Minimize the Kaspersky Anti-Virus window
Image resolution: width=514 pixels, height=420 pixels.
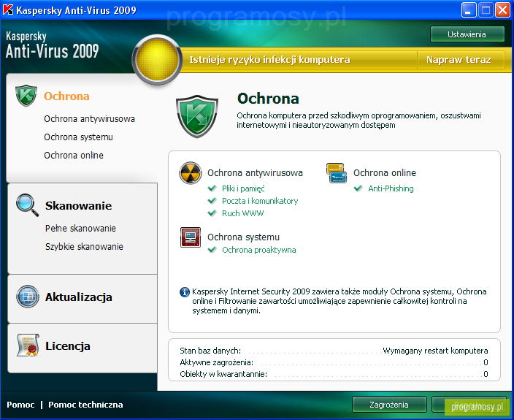(x=469, y=9)
